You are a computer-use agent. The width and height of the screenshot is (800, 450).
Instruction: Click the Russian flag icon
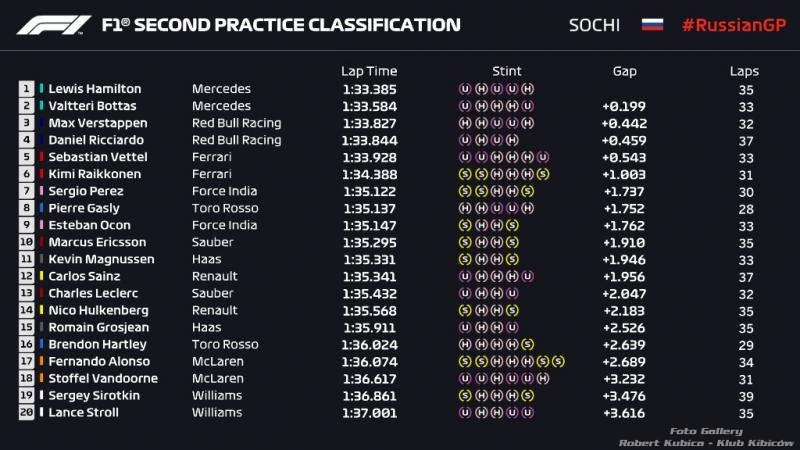652,24
